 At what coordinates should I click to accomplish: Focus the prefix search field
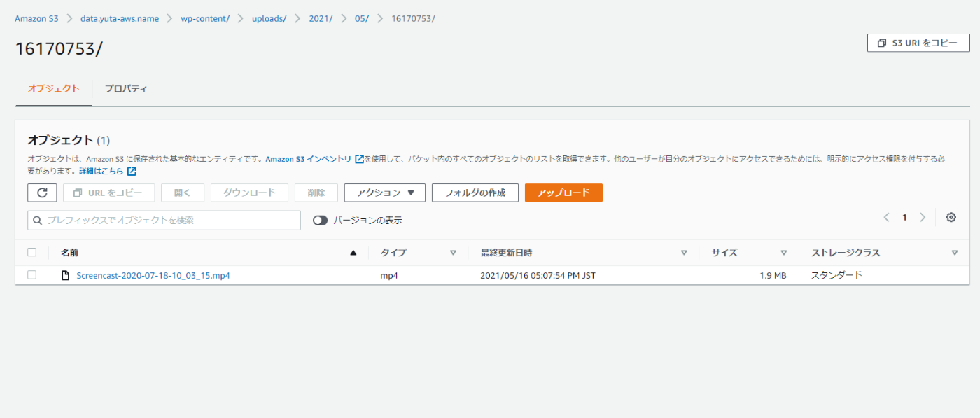point(164,220)
